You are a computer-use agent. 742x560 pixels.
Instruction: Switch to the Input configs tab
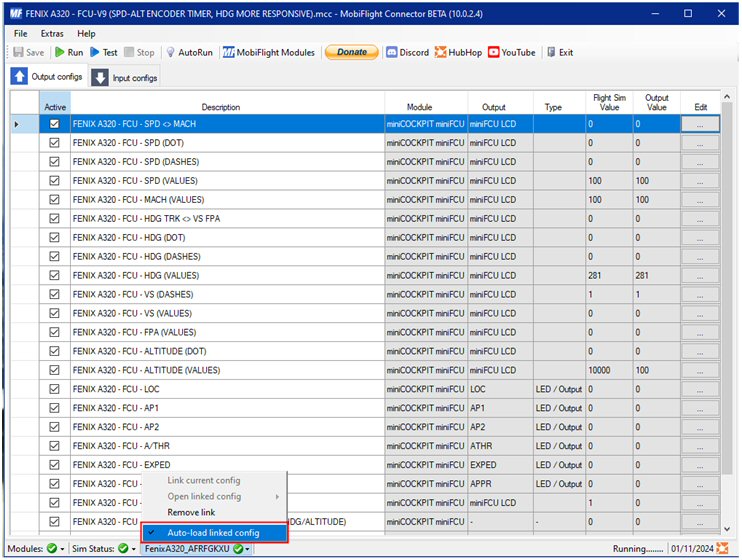(x=125, y=78)
